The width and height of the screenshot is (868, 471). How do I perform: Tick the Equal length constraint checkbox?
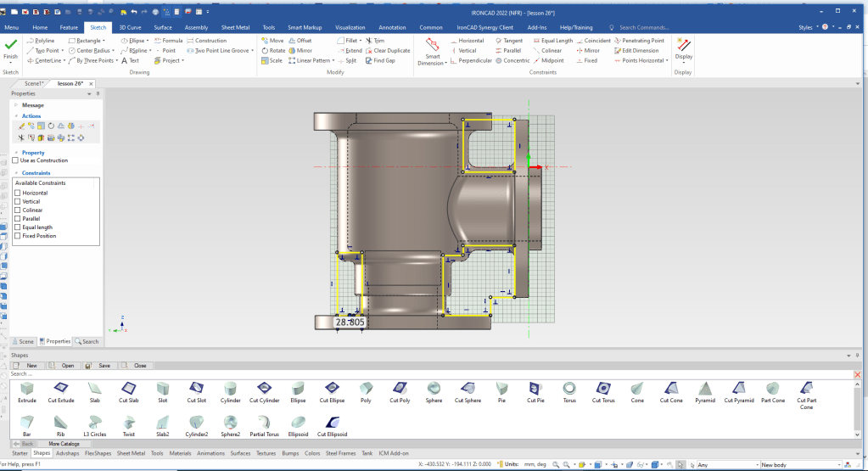18,227
